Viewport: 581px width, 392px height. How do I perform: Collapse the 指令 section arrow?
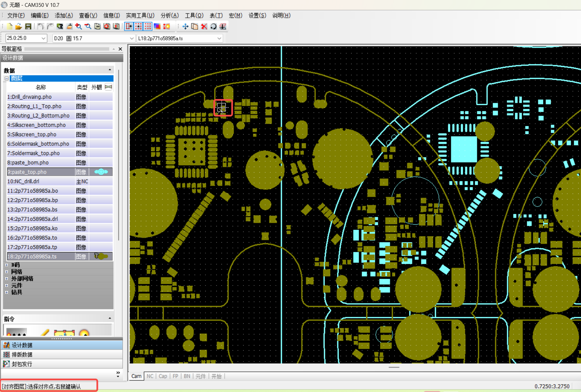[x=110, y=318]
